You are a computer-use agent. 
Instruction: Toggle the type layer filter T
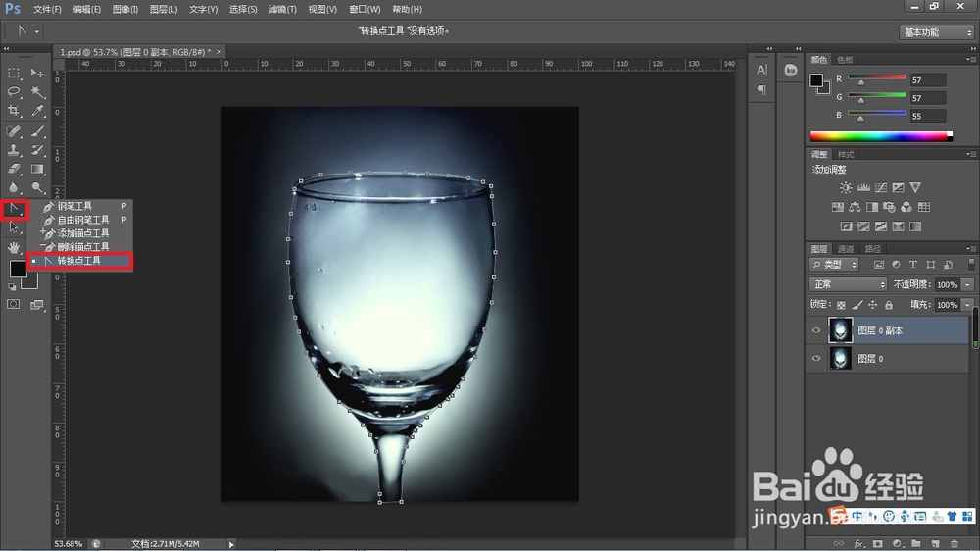913,265
